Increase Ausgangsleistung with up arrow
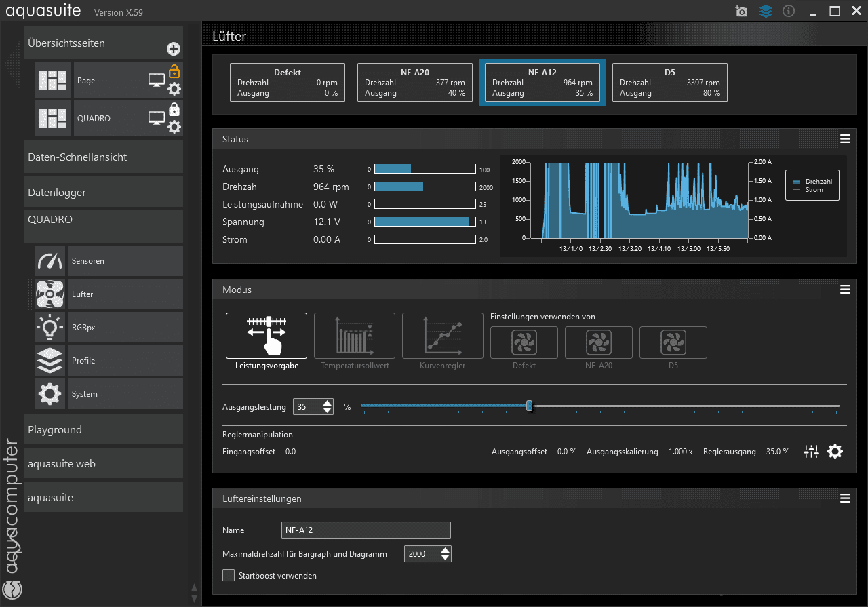The image size is (868, 607). click(x=328, y=403)
